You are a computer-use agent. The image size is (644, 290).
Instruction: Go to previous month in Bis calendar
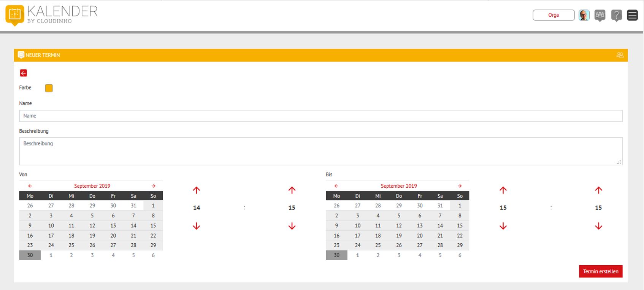[x=336, y=186]
